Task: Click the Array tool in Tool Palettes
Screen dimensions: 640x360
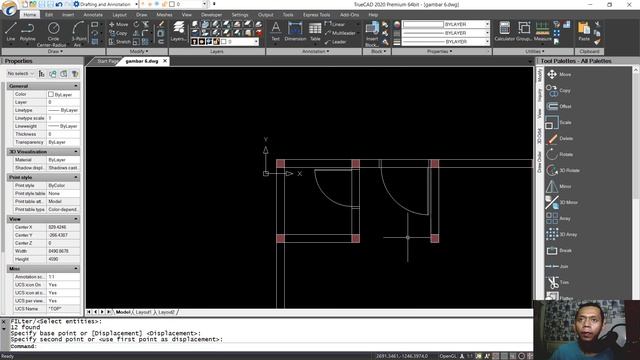Action: (x=558, y=218)
